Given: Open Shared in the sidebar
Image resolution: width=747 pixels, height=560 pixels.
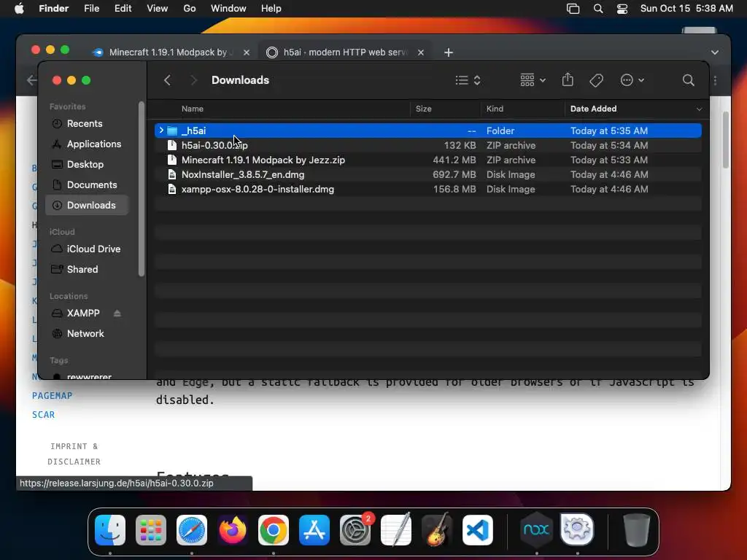Looking at the screenshot, I should click(87, 270).
